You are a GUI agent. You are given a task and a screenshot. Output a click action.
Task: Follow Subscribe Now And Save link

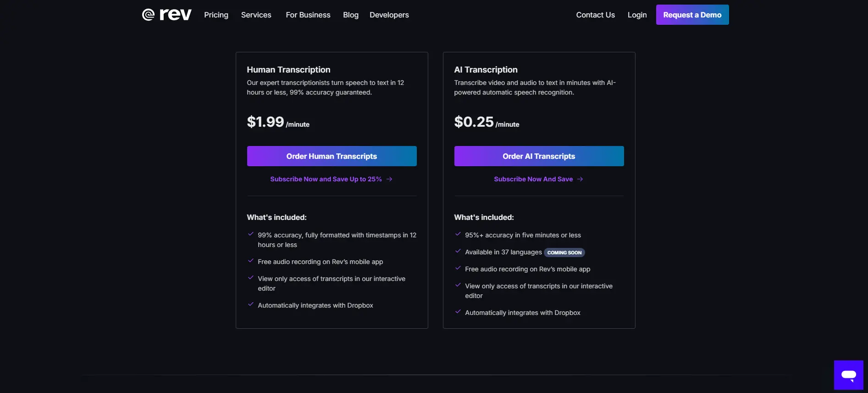pos(533,179)
